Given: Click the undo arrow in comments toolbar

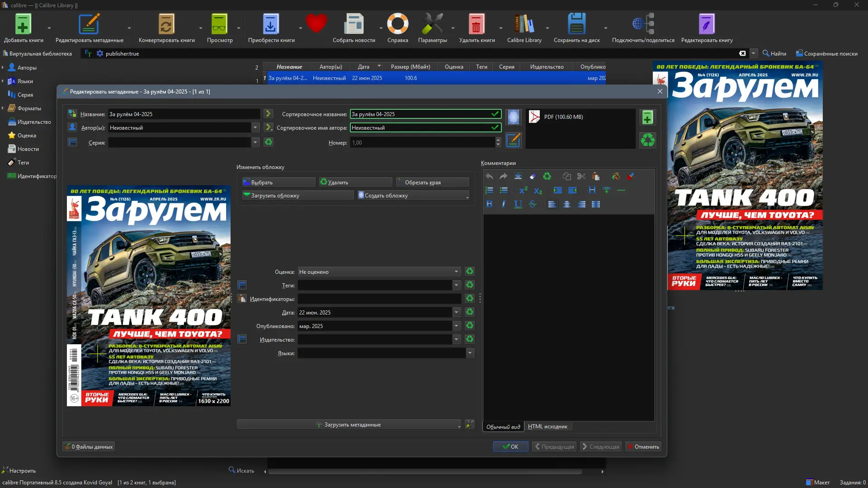Looking at the screenshot, I should click(489, 176).
